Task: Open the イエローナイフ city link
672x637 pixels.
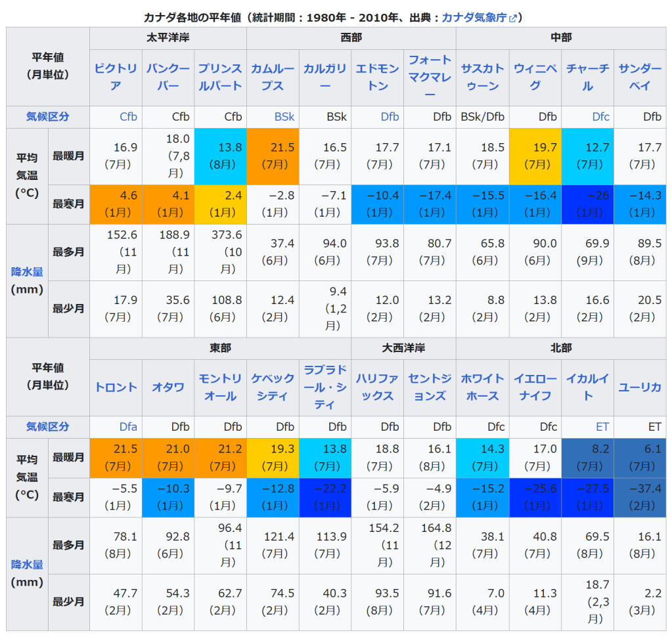Action: pos(535,387)
